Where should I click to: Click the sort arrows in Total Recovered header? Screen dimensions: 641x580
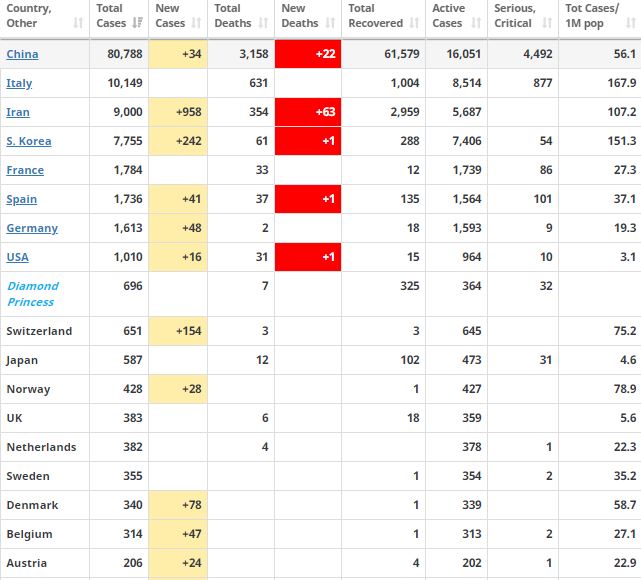413,23
